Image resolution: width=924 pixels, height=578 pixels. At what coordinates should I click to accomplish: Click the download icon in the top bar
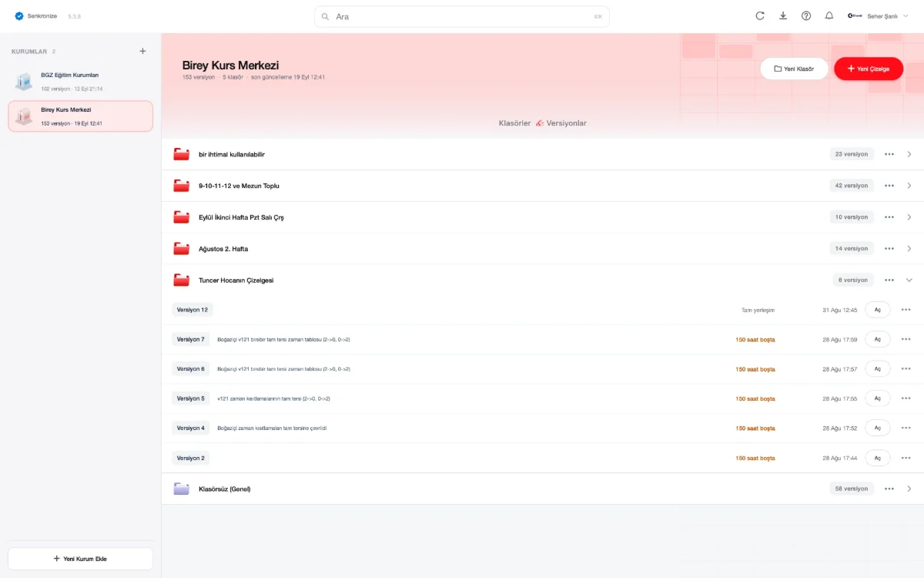783,16
